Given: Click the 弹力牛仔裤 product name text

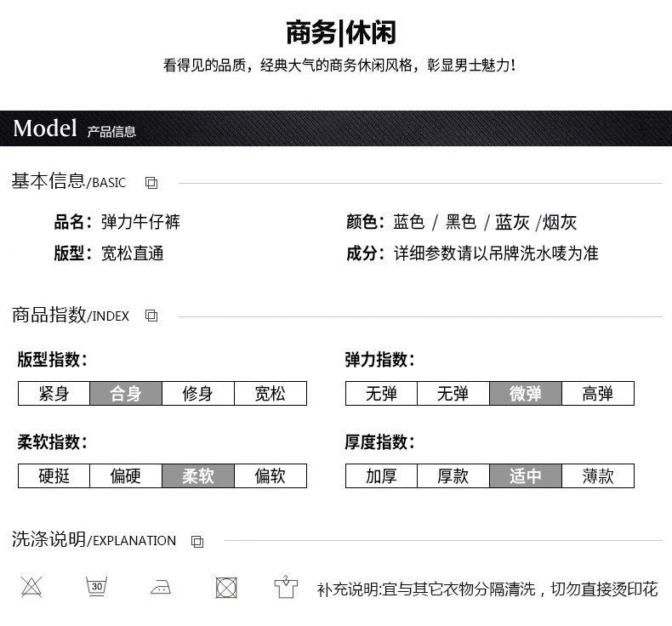Looking at the screenshot, I should 140,223.
